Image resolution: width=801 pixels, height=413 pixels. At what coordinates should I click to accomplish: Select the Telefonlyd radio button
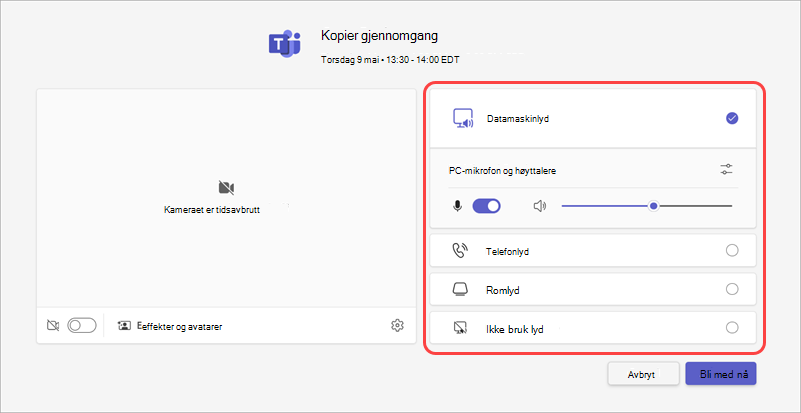(732, 250)
